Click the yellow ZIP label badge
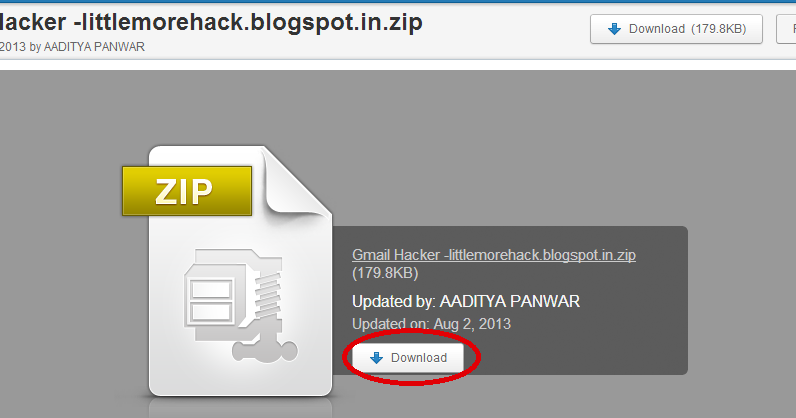The image size is (796, 418). click(x=187, y=191)
